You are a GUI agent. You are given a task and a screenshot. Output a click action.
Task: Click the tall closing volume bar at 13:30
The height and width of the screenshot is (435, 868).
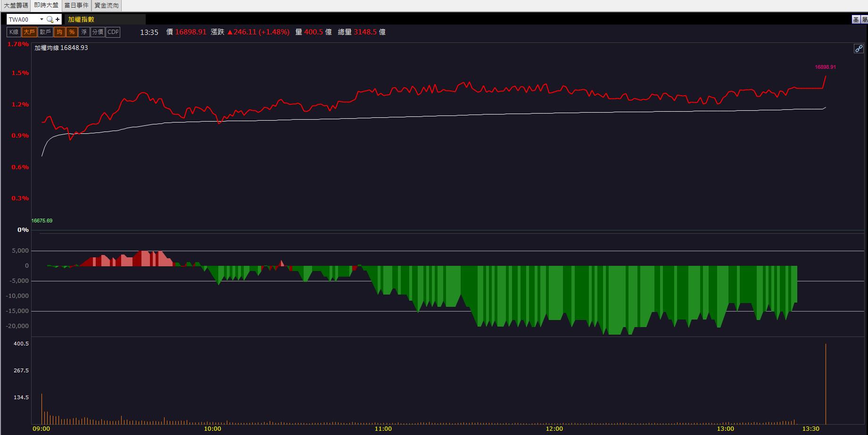(x=826, y=384)
